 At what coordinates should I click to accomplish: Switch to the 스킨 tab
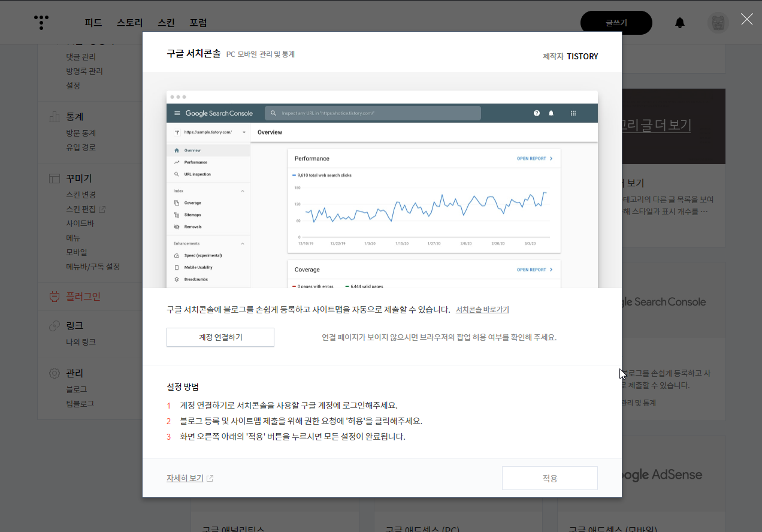(x=166, y=23)
